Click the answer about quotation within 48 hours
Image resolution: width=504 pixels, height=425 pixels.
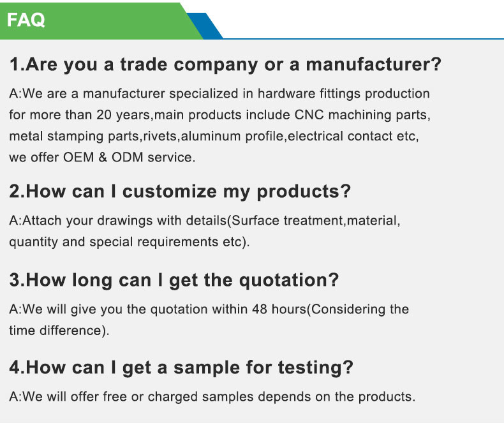click(209, 309)
